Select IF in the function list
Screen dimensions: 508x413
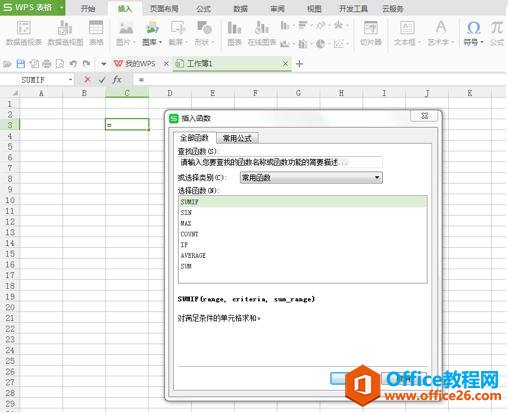coord(303,245)
